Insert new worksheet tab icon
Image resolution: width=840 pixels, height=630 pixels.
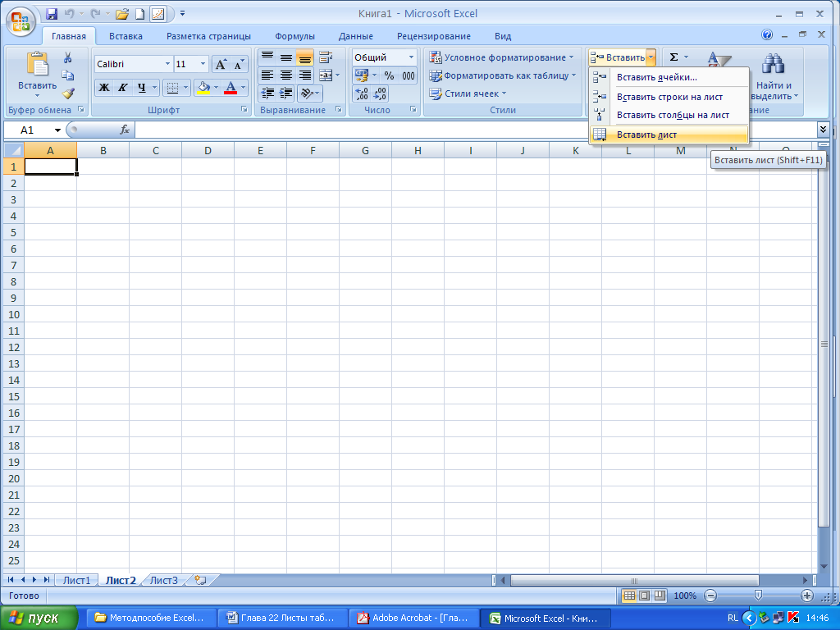point(200,580)
